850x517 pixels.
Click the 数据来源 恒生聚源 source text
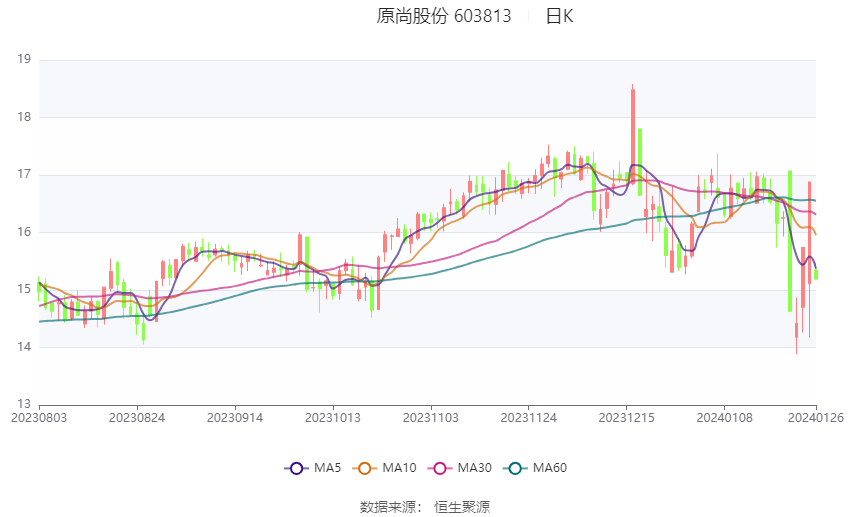point(424,507)
